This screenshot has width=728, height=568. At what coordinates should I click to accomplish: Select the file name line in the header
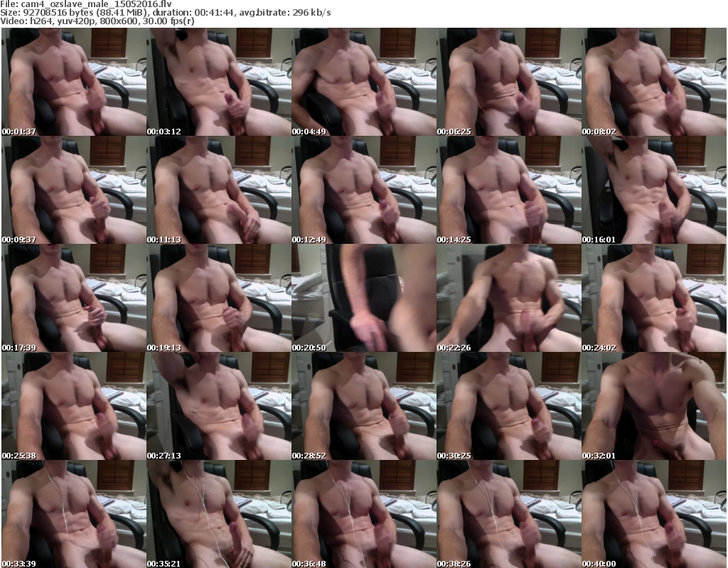(x=86, y=4)
